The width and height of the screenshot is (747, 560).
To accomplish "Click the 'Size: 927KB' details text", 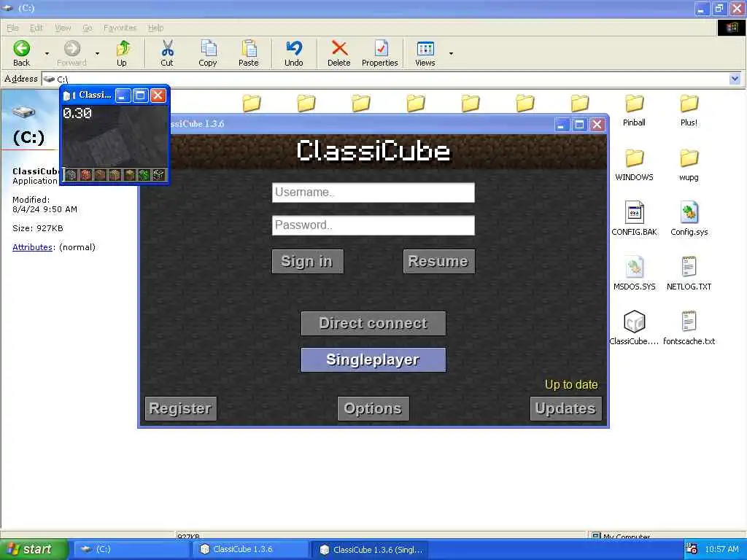I will point(38,228).
